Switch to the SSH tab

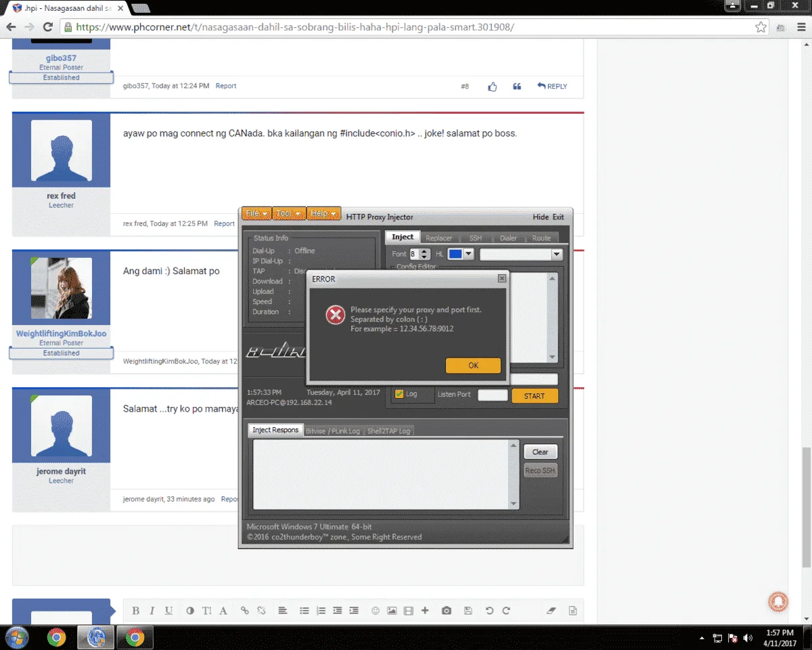pos(476,238)
